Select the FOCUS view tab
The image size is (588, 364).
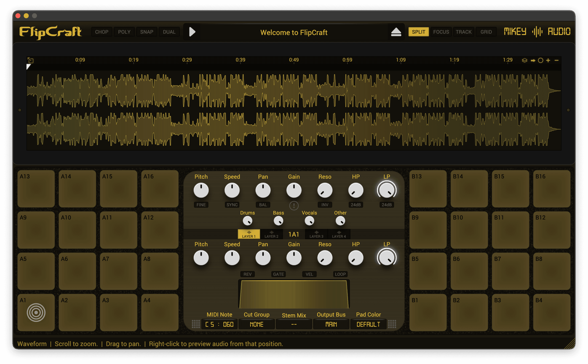(x=441, y=32)
